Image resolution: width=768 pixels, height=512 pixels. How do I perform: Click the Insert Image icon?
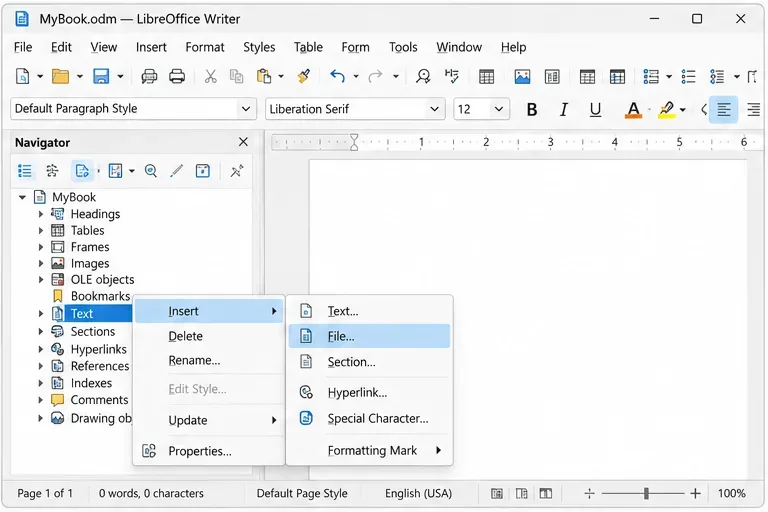[522, 77]
